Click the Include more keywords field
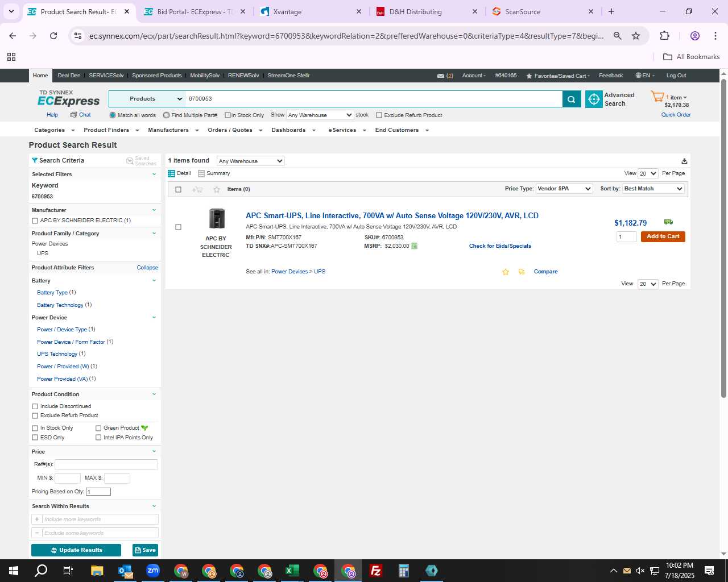This screenshot has height=582, width=728. tap(94, 519)
